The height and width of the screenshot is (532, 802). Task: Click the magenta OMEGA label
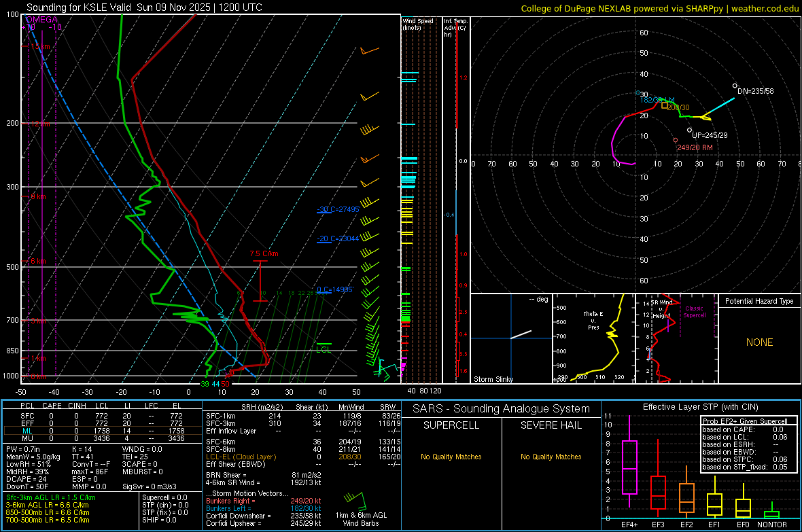click(42, 20)
